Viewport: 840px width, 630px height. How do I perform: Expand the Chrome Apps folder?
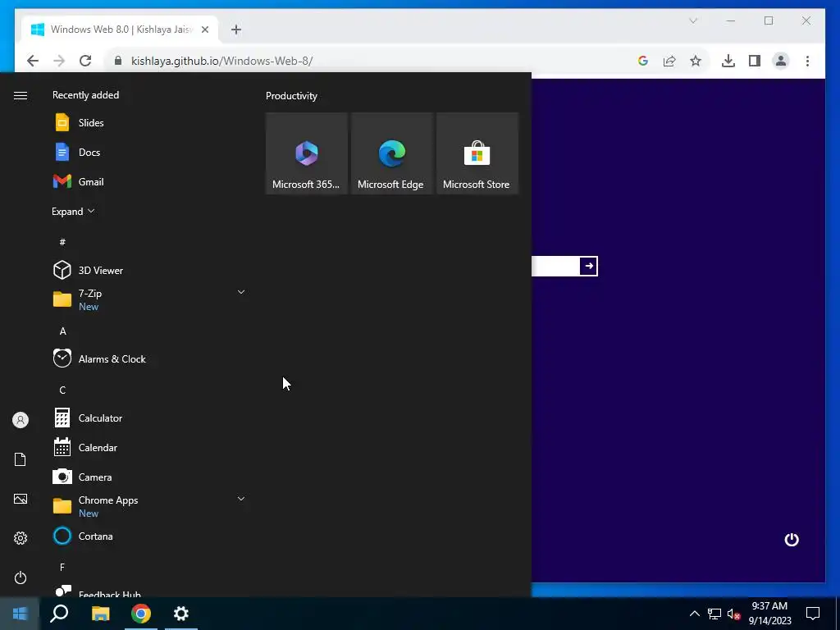149,505
